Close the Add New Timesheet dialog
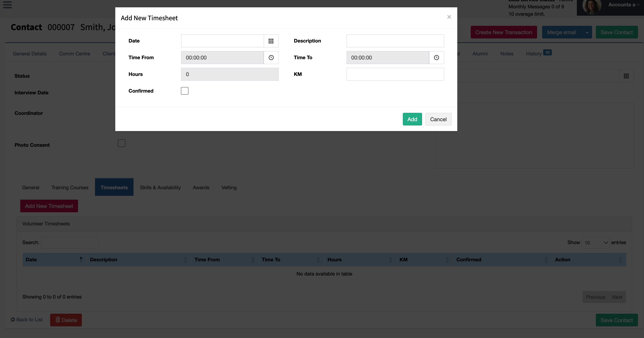The width and height of the screenshot is (644, 338). 449,17
